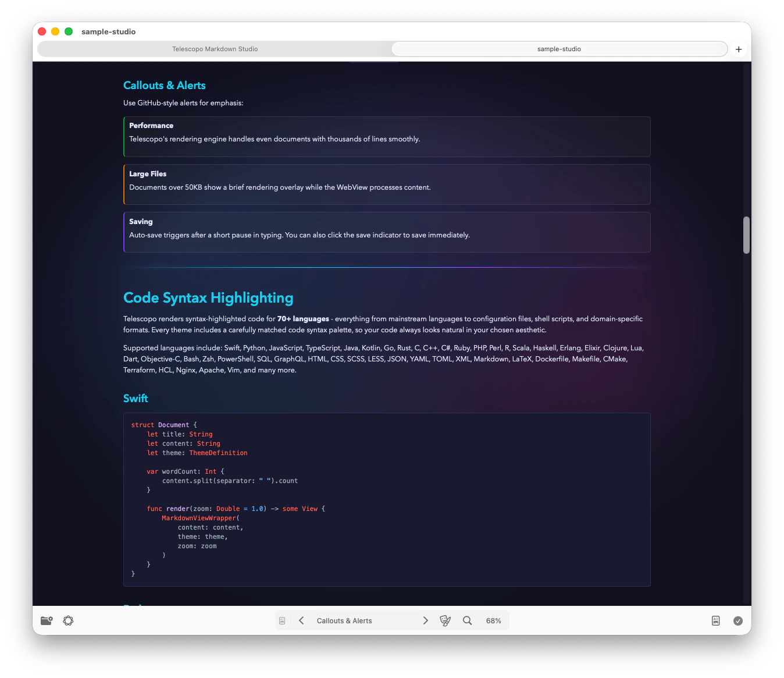This screenshot has height=678, width=784.
Task: Click the sample-studio window title
Action: 108,31
